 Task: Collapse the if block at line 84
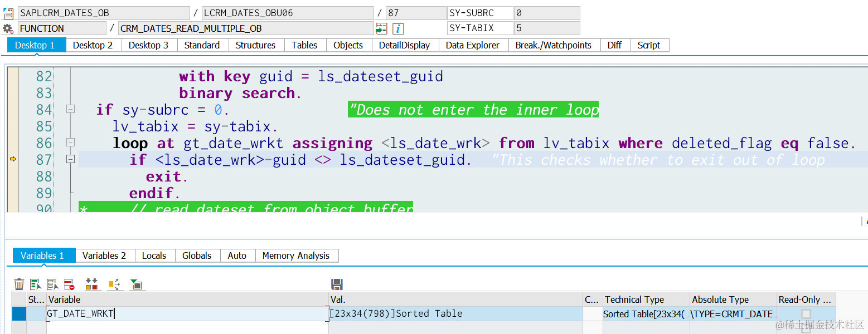point(70,109)
